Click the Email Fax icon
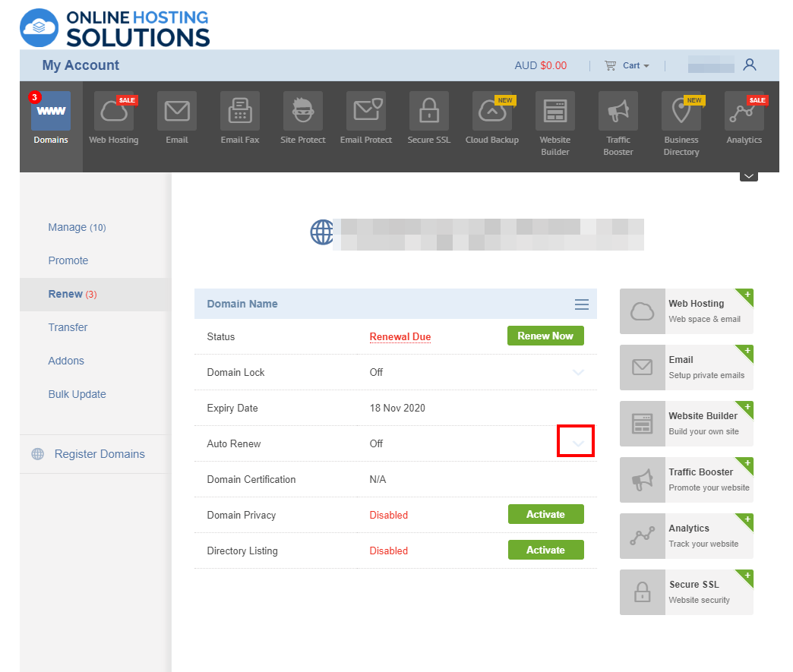Screen dimensions: 793x672 239,112
